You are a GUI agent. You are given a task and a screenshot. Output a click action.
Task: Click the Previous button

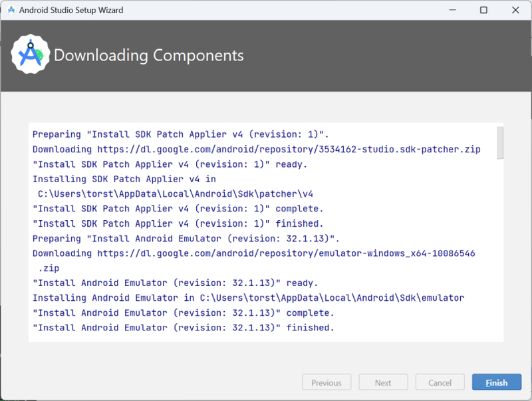coord(327,382)
